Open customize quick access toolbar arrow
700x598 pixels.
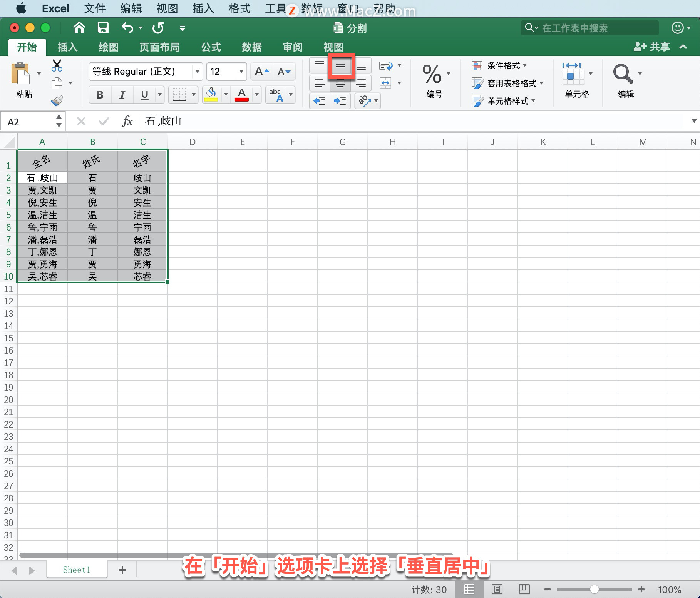pos(183,28)
